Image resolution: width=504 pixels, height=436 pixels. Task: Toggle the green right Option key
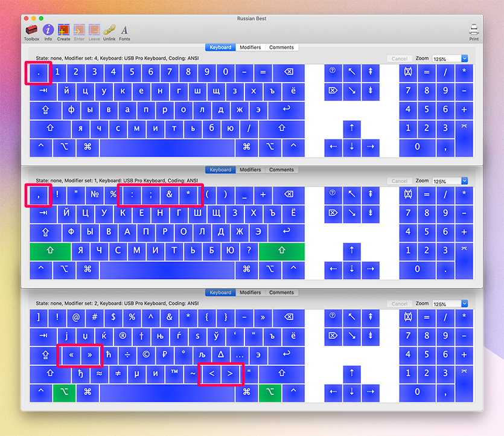pyautogui.click(x=270, y=393)
